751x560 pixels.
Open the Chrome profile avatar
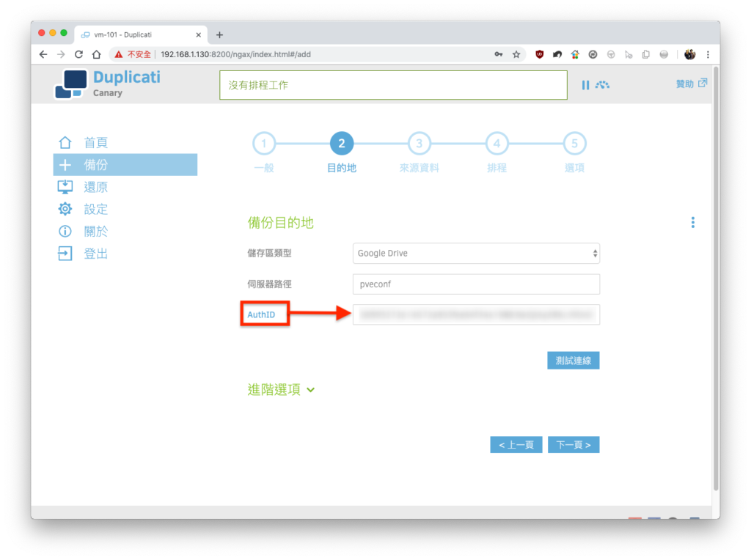(689, 54)
